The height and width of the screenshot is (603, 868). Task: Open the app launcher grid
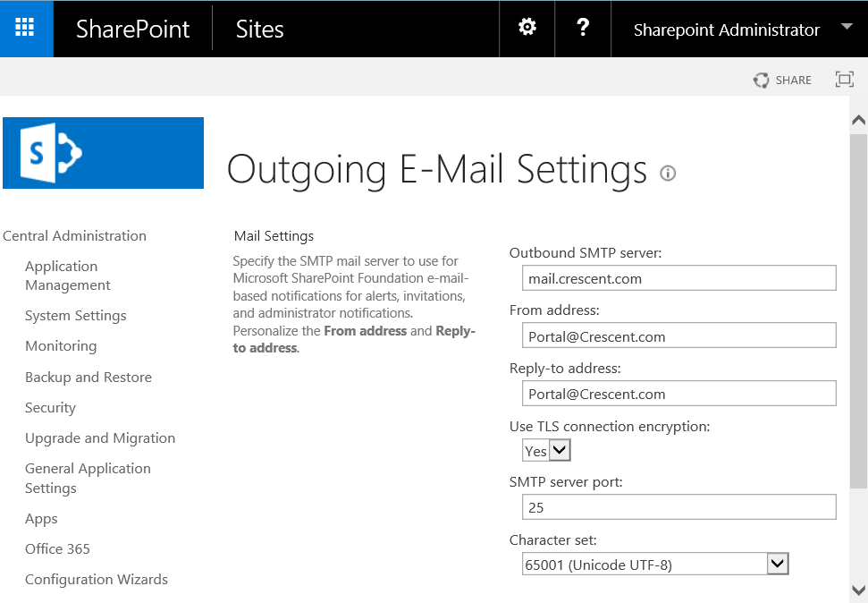tap(25, 28)
